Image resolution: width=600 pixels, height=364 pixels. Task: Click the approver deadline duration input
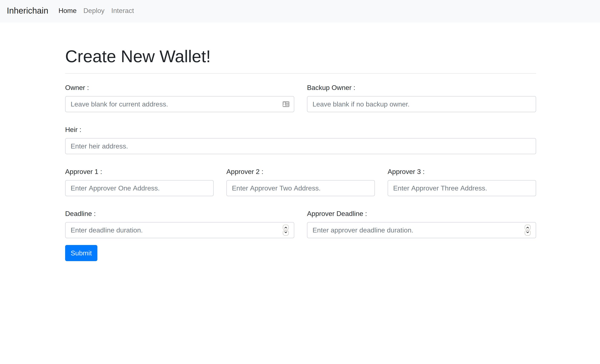pos(421,230)
